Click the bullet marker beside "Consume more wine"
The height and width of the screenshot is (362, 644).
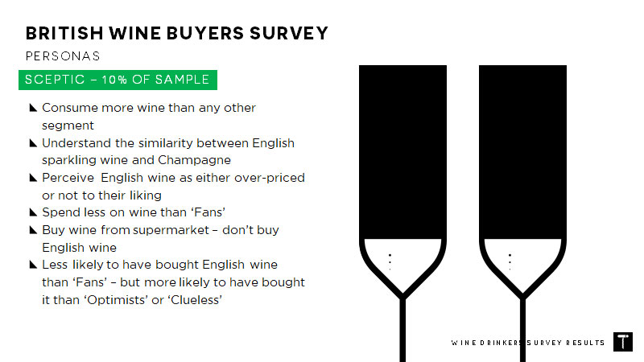pos(33,108)
